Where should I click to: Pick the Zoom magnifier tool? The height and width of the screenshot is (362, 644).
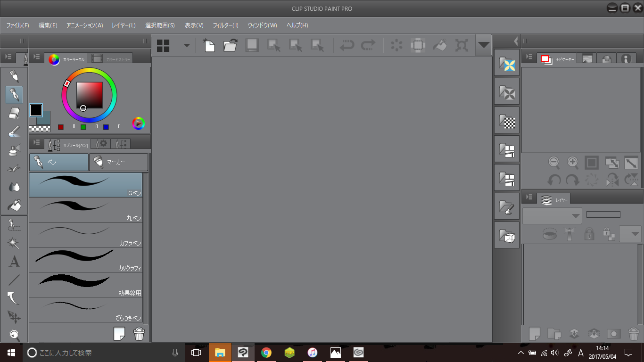[14, 335]
